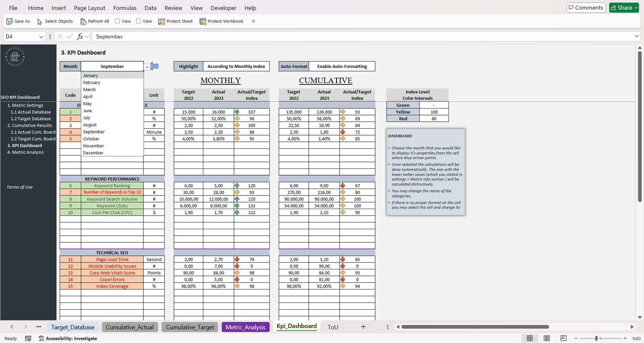Expand the Name Box dropdown for D4
The width and height of the screenshot is (644, 343).
click(x=41, y=37)
